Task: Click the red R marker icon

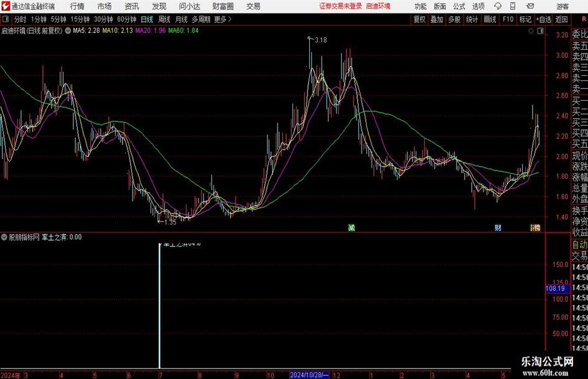Action: click(584, 19)
